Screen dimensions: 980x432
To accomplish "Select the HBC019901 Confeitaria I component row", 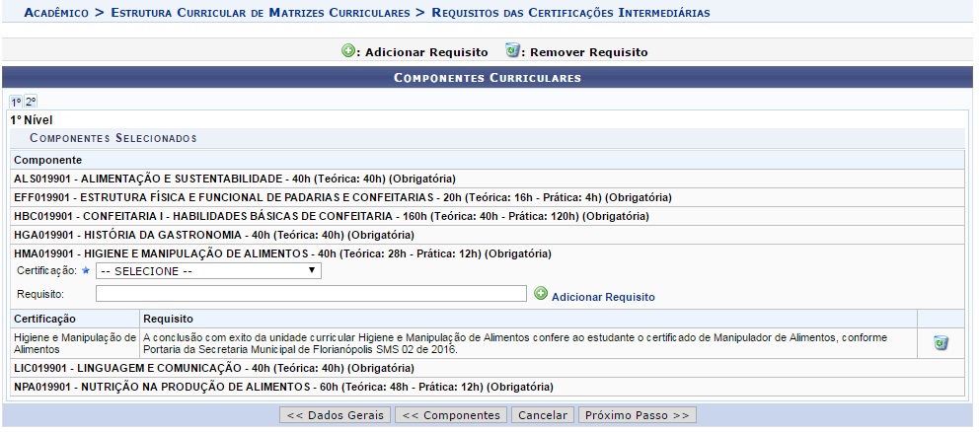I will [x=331, y=216].
